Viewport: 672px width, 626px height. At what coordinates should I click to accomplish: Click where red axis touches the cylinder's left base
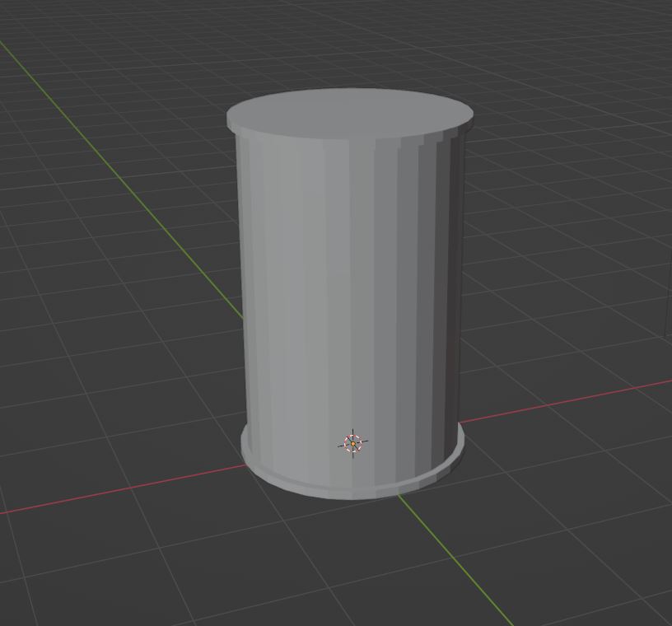tap(245, 465)
